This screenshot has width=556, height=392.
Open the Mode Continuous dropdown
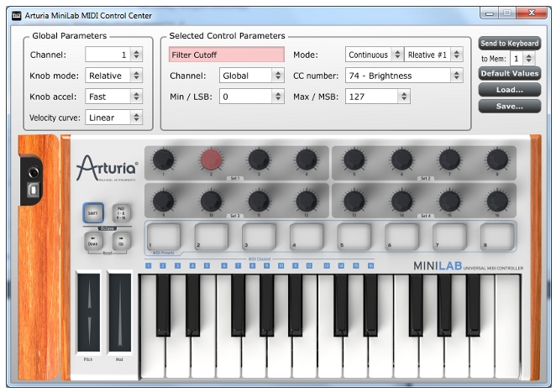tap(375, 55)
